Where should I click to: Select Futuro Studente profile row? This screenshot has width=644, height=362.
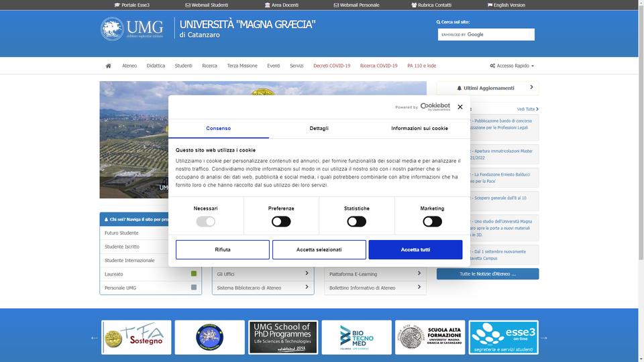pos(134,233)
